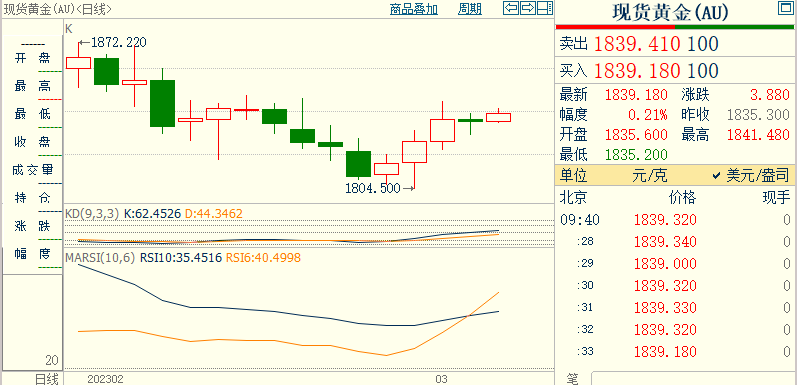This screenshot has width=797, height=385.
Task: Maximize the quote panel with square icon
Action: [786, 8]
